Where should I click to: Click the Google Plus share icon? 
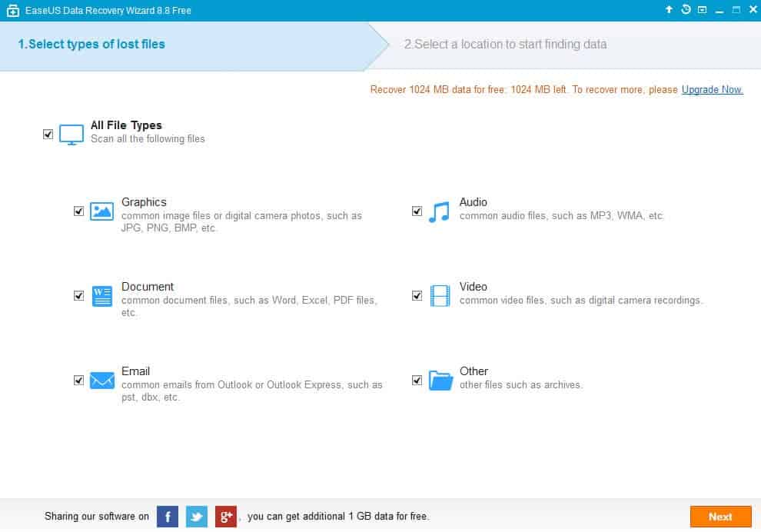point(226,517)
